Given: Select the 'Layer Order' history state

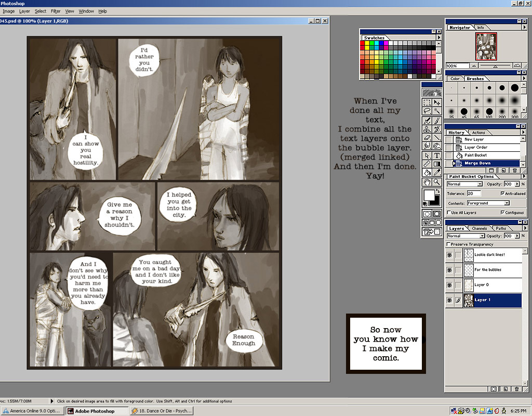Looking at the screenshot, I should point(487,147).
